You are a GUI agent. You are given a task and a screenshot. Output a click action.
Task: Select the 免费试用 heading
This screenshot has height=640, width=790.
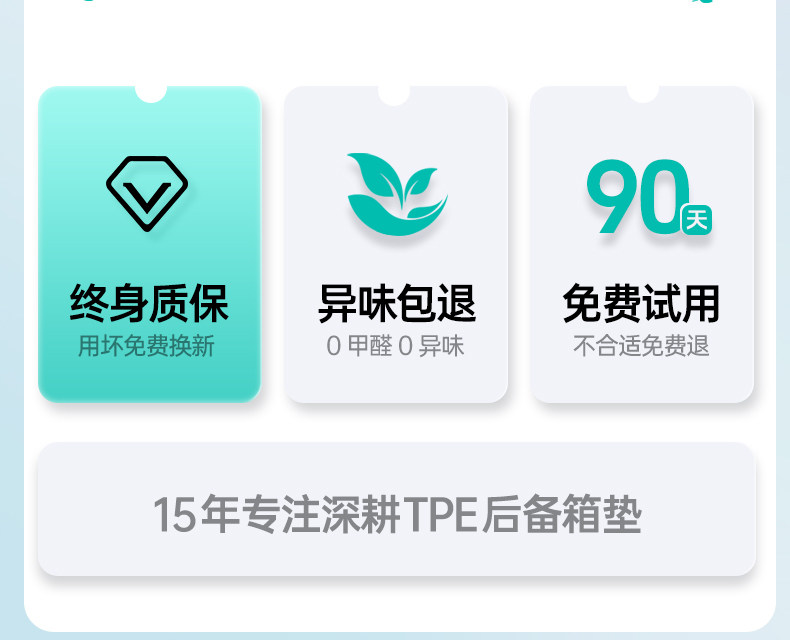[641, 303]
